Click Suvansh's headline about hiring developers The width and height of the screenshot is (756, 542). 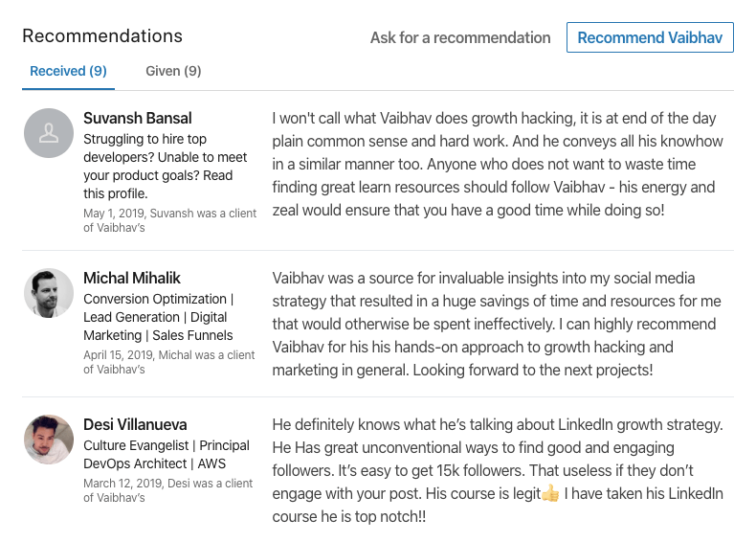click(165, 166)
